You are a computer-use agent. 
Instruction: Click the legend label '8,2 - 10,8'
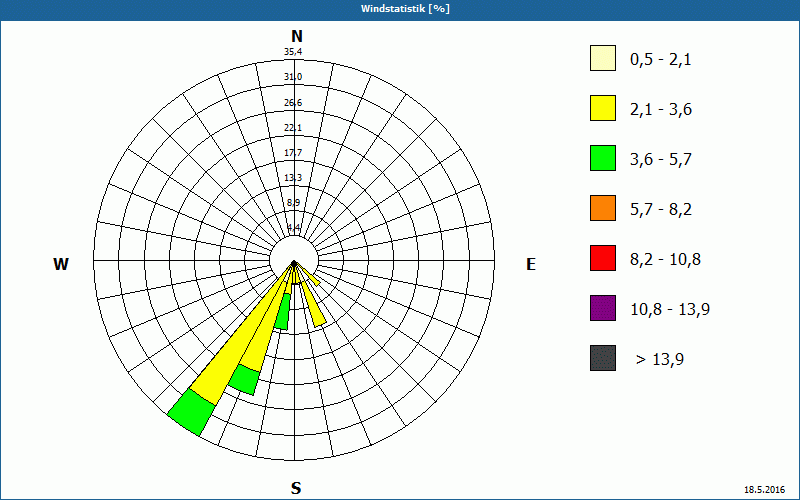tap(665, 260)
